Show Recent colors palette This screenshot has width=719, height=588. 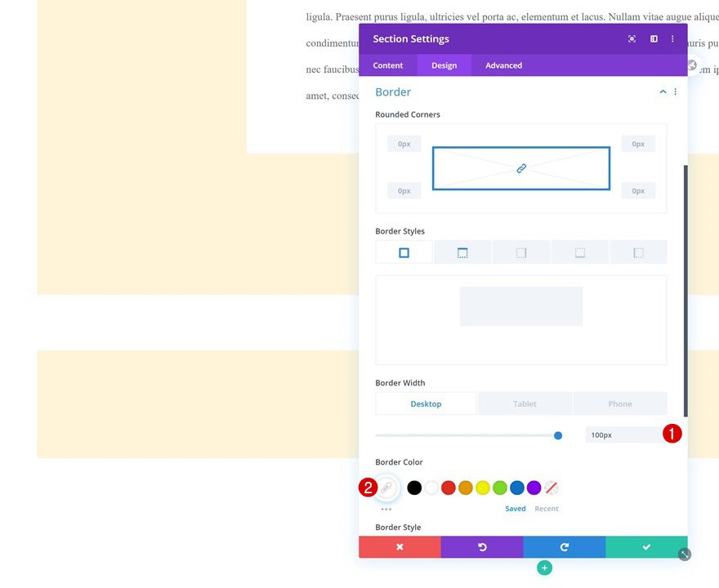tap(546, 509)
